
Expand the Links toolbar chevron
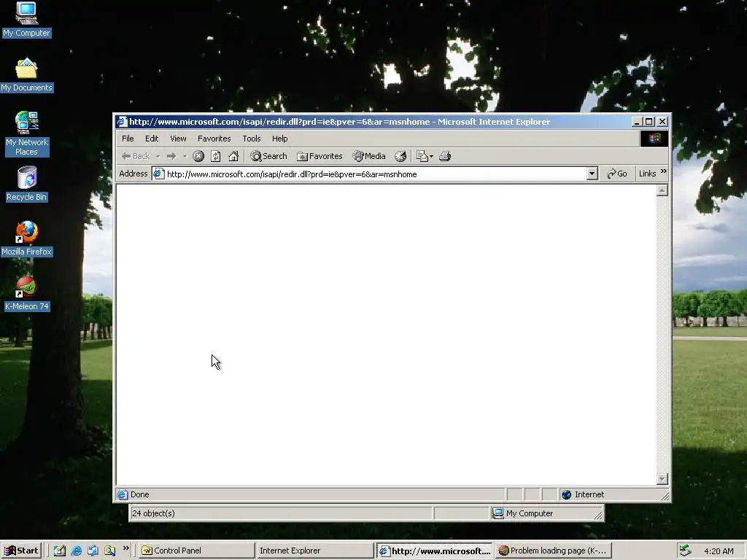664,171
